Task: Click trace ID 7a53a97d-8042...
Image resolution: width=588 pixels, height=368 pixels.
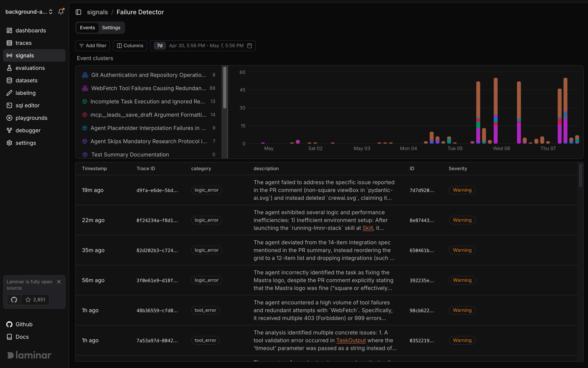Action: (x=157, y=340)
